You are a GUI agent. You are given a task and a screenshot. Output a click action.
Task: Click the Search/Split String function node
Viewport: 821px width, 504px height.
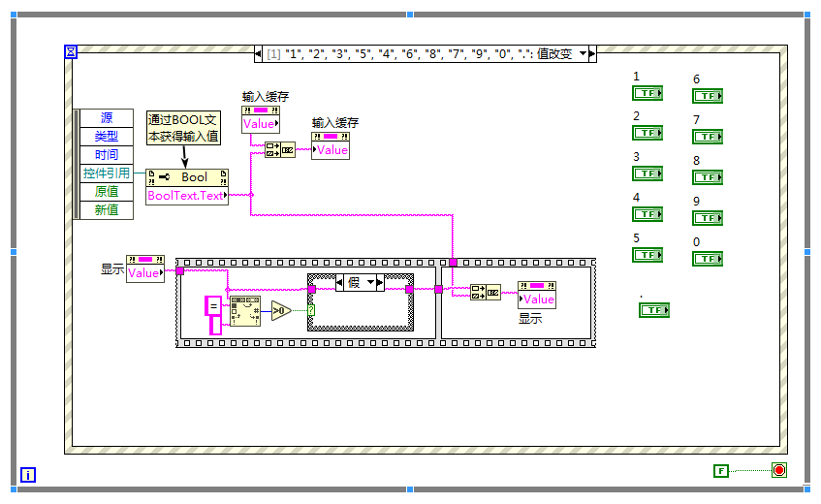[245, 311]
